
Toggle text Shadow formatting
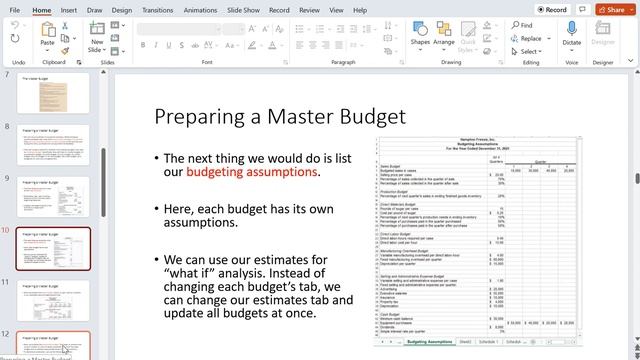coord(181,45)
